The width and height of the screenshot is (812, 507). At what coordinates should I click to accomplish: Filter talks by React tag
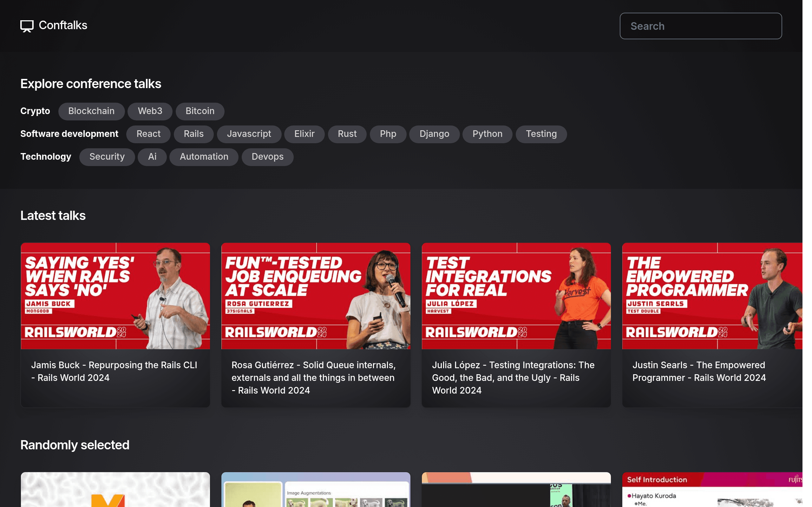pyautogui.click(x=148, y=134)
